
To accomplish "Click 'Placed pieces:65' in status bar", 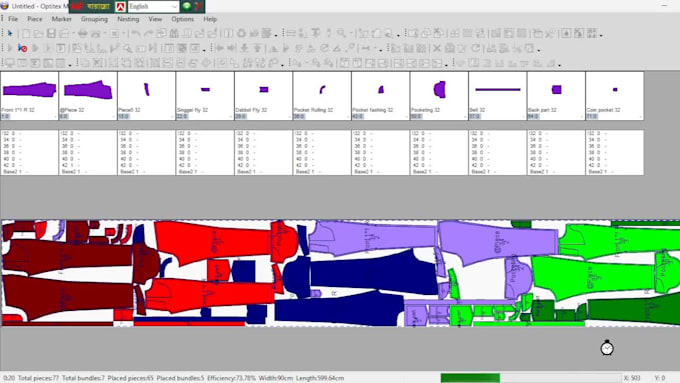I will [x=130, y=378].
